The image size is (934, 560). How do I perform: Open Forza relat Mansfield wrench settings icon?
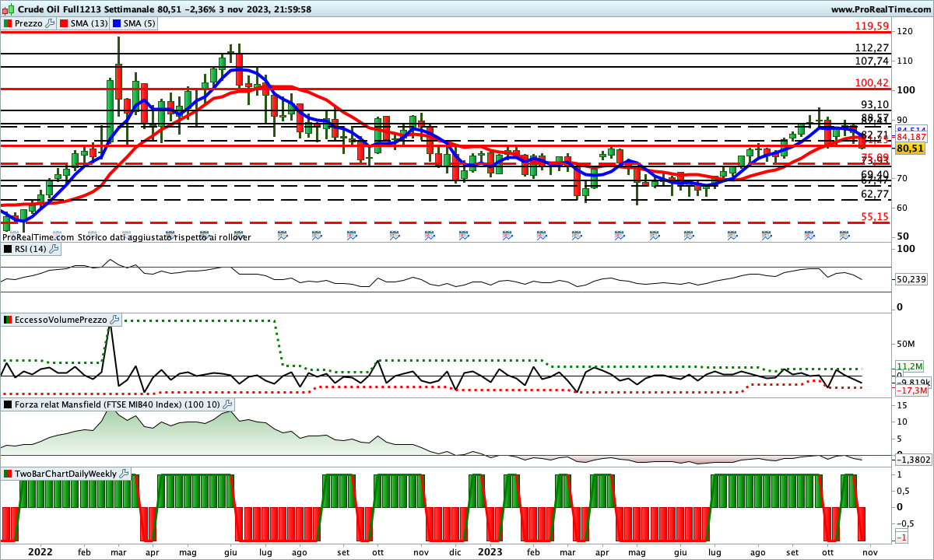[227, 404]
